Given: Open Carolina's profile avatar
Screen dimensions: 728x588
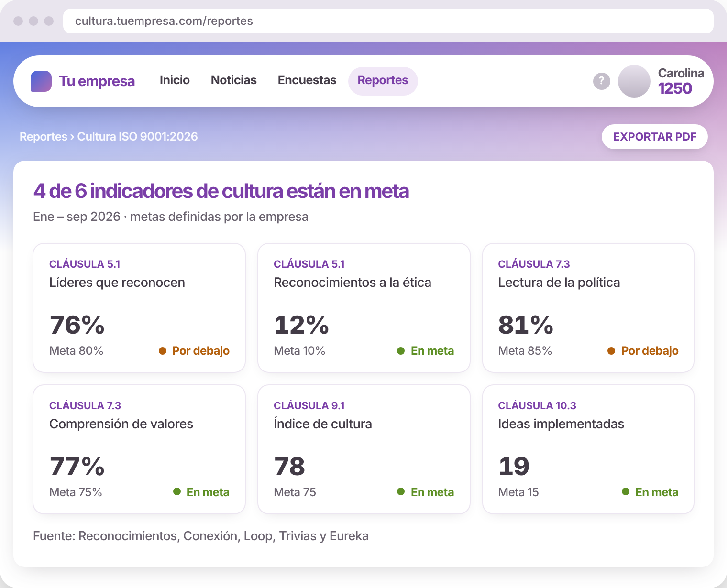Looking at the screenshot, I should [634, 81].
